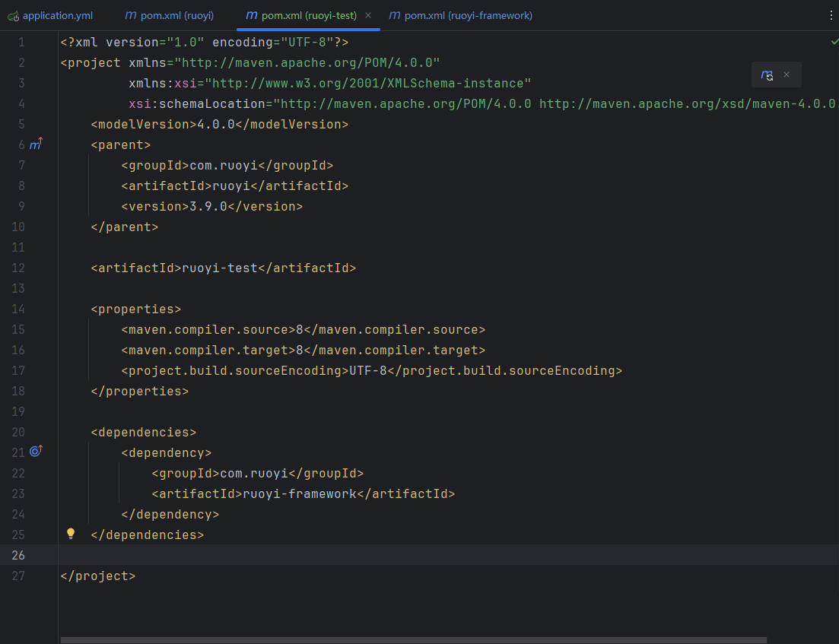Click the xml version declaration line
Screen dimensions: 839x644
click(205, 43)
